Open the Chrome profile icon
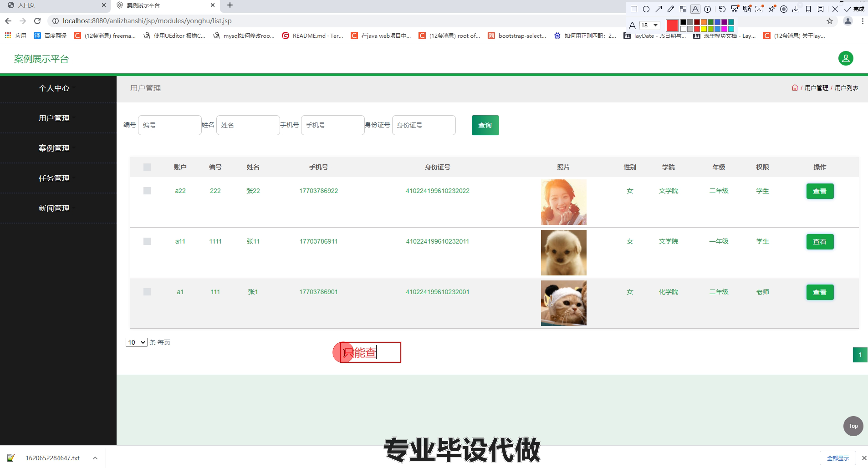 848,21
